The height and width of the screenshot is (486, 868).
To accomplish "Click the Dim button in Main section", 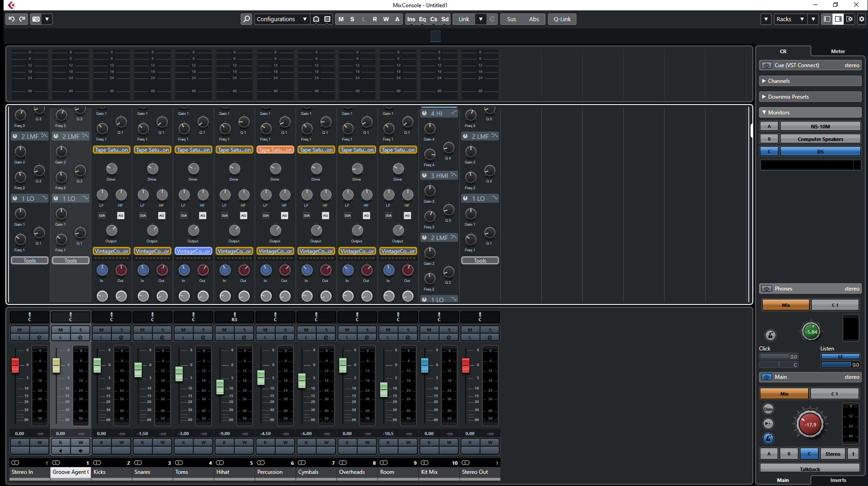I will tap(768, 409).
